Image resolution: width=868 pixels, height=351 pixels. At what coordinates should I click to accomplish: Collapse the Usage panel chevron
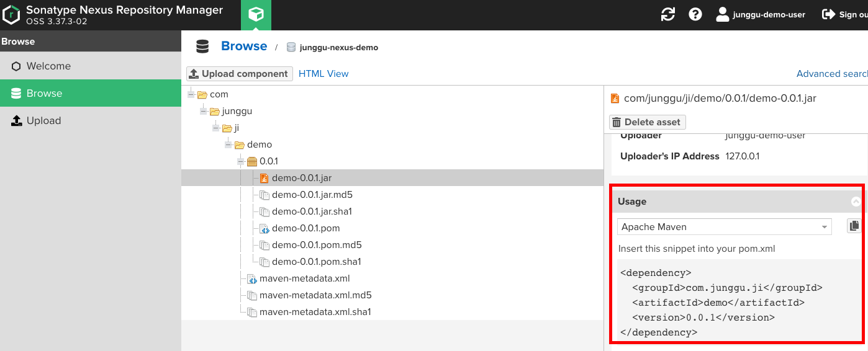click(856, 202)
